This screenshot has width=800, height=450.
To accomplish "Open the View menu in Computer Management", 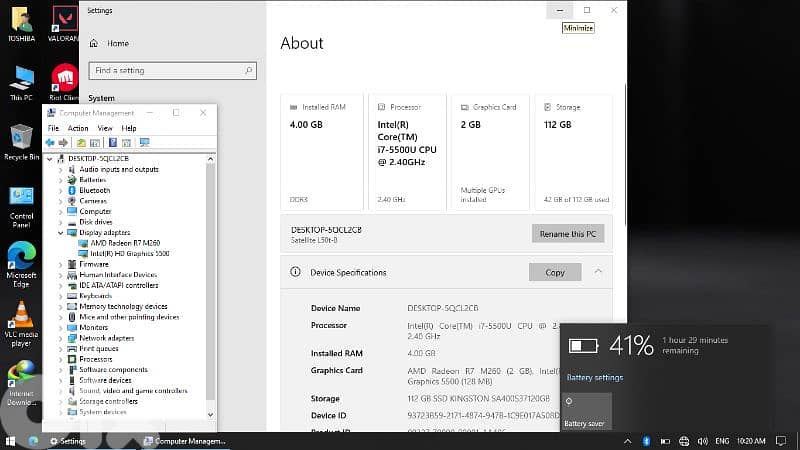I will [x=105, y=128].
